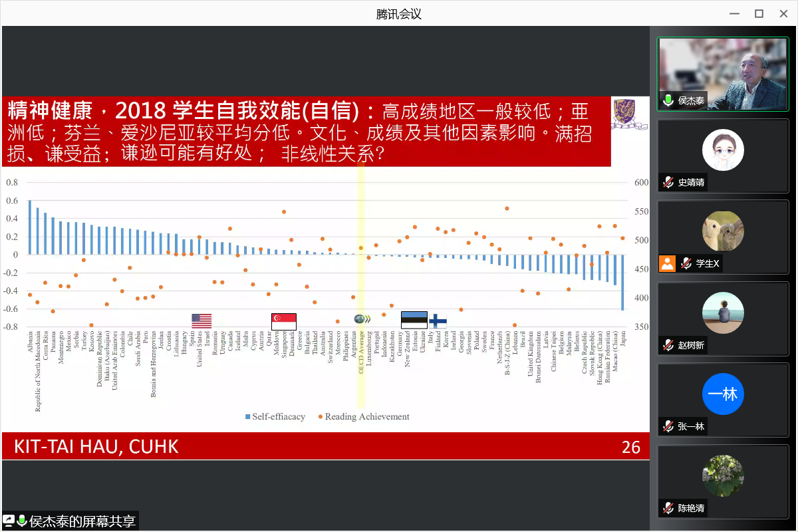Click the Singapore flag on the chart
The height and width of the screenshot is (532, 798).
point(284,321)
